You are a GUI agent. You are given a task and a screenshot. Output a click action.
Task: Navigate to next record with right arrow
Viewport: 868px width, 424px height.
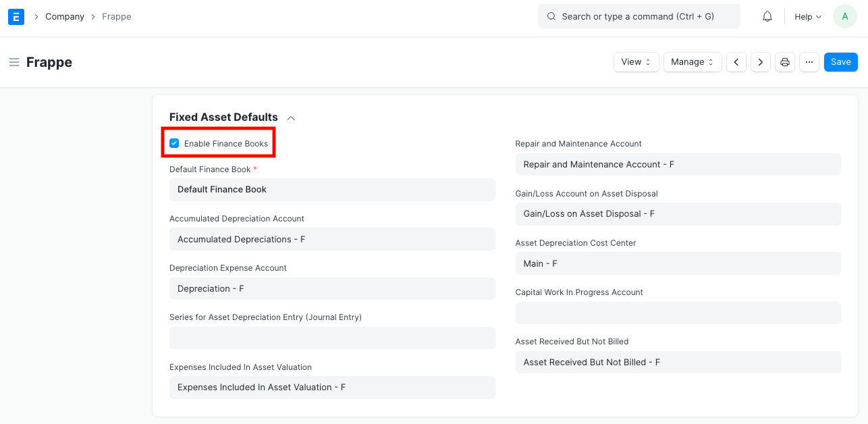(760, 61)
